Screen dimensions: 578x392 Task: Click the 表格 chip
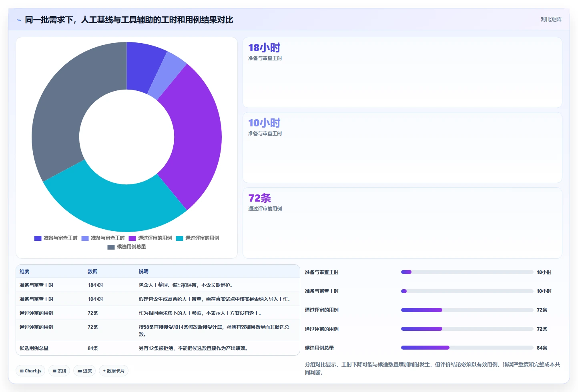59,371
